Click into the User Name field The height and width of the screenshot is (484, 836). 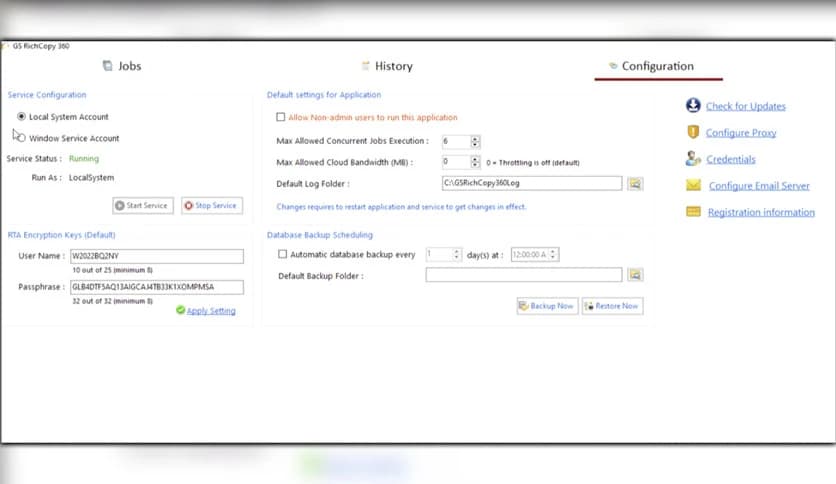(x=157, y=256)
